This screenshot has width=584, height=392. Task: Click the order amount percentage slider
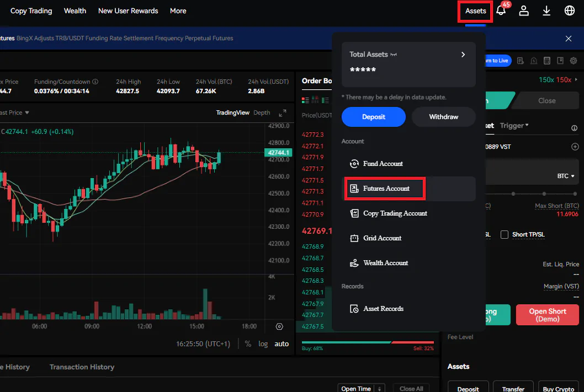[532, 194]
